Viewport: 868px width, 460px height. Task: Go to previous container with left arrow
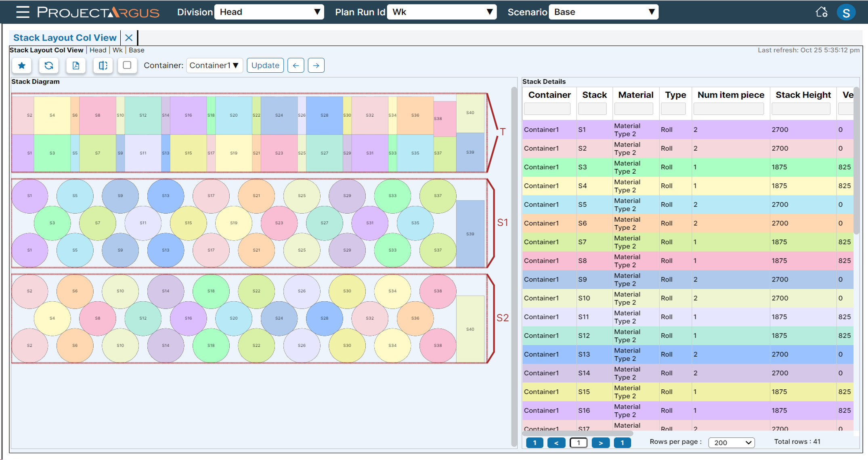pos(296,65)
